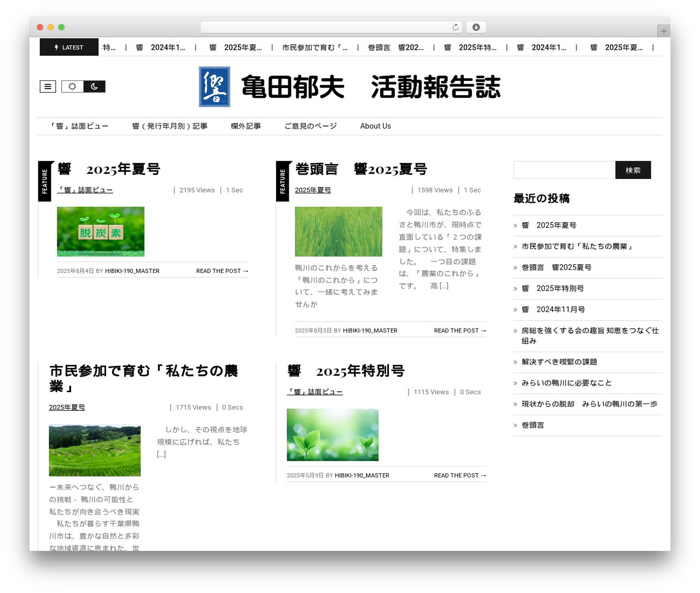Open sidebar link 響 2025年特別号
700x593 pixels.
point(553,288)
